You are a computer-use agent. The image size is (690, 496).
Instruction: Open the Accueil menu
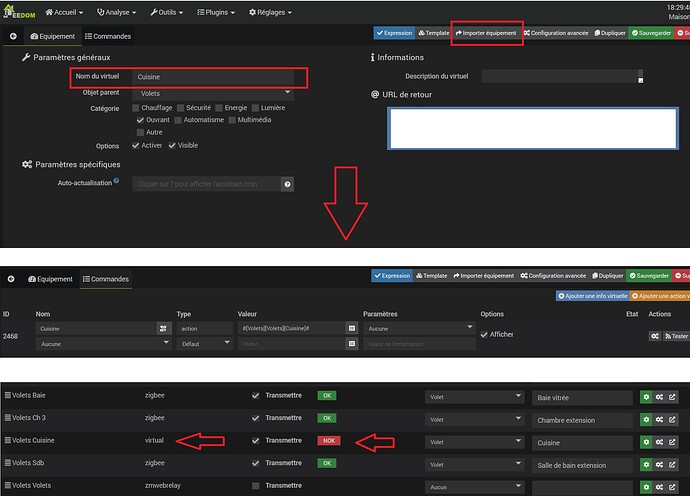(64, 12)
